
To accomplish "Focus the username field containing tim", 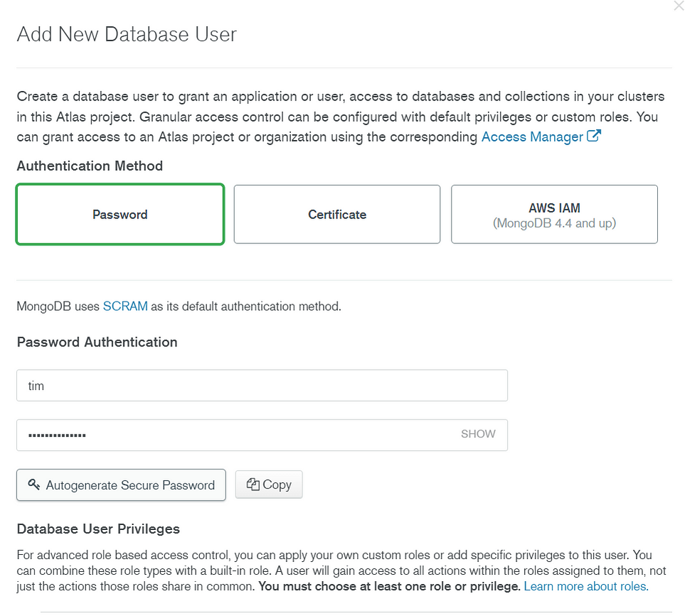I will pos(262,386).
